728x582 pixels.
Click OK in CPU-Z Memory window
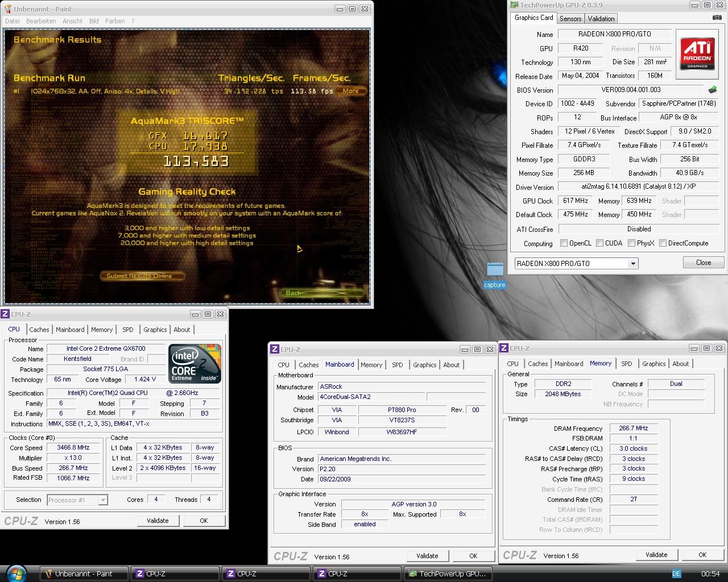coord(702,555)
